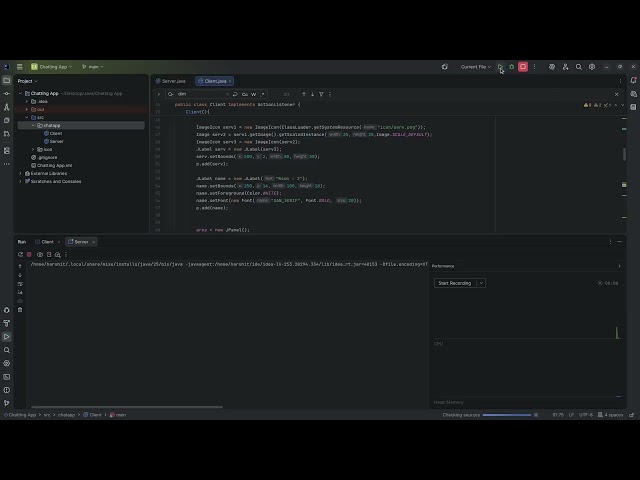This screenshot has width=640, height=480.
Task: Go to the next search occurrence with the down arrow
Action: (x=313, y=94)
